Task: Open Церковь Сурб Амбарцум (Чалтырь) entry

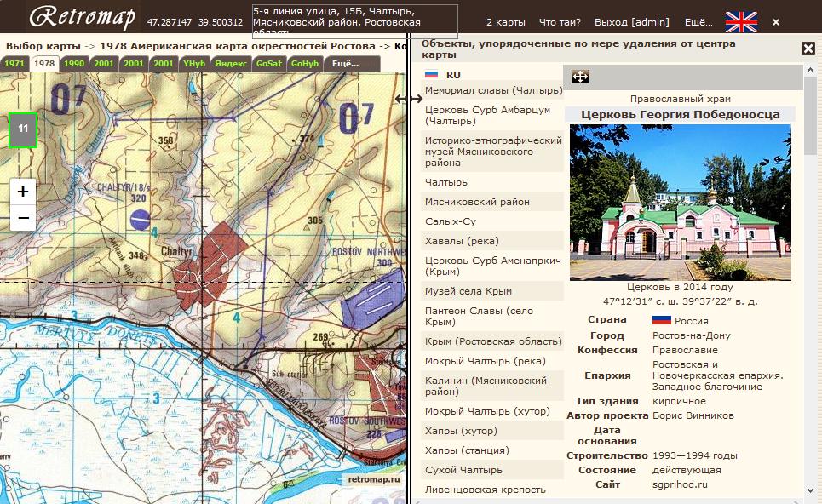Action: point(493,115)
